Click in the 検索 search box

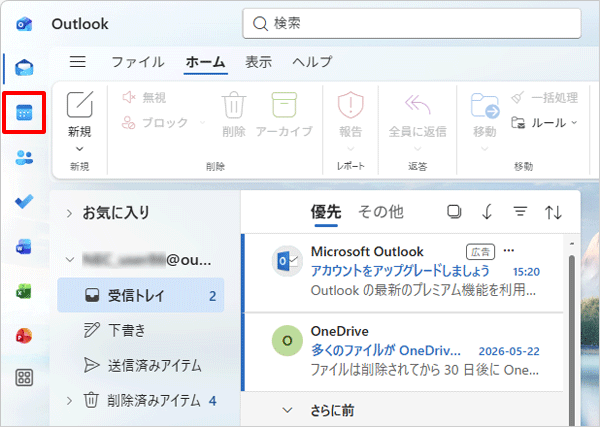(x=412, y=23)
